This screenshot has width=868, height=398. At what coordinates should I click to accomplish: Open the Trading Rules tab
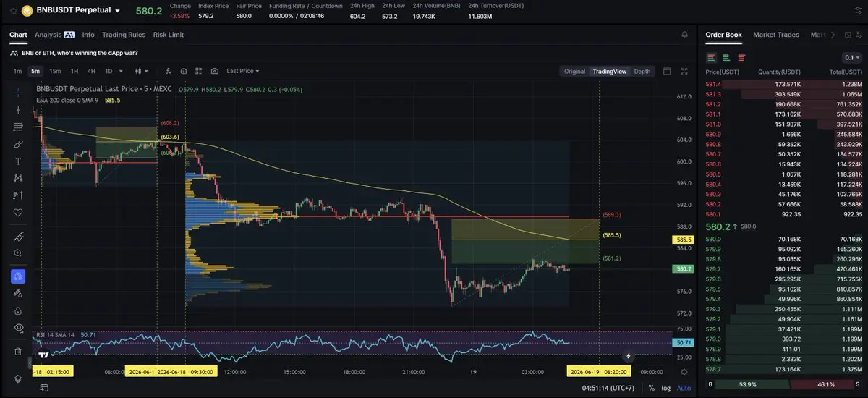124,35
